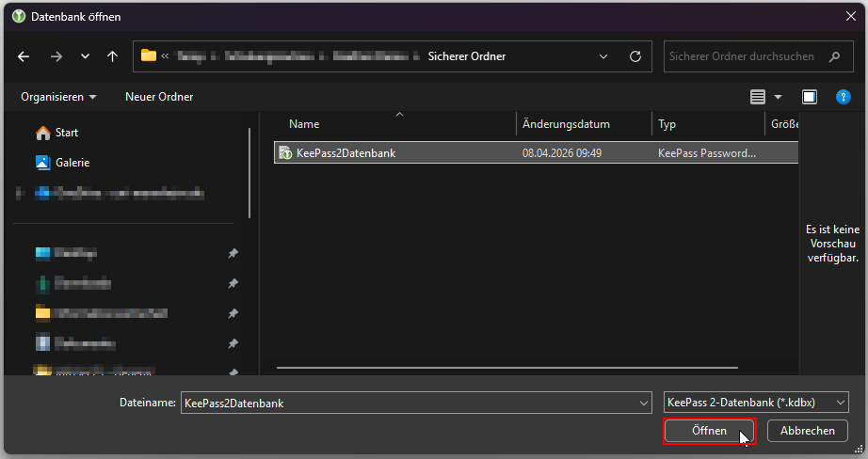Image resolution: width=868 pixels, height=459 pixels.
Task: Click the date 08.04.2026 09:49 cell
Action: [x=562, y=153]
